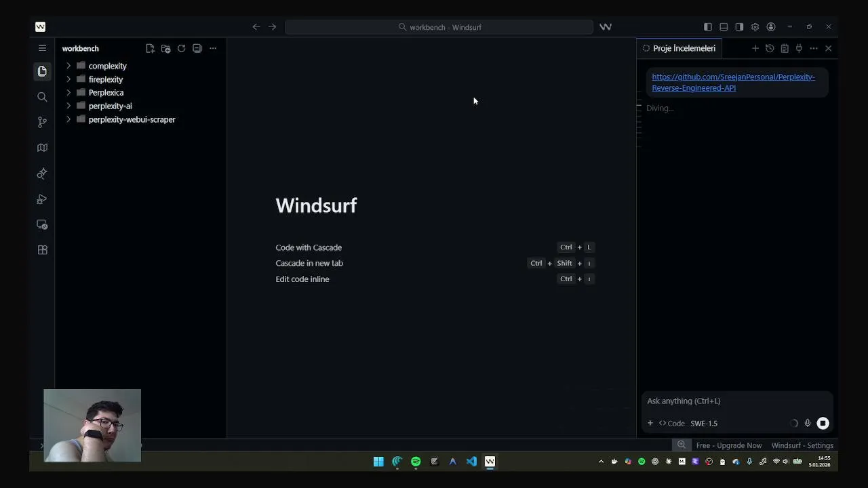
Task: Click the zoom magnifier status icon
Action: pyautogui.click(x=682, y=445)
